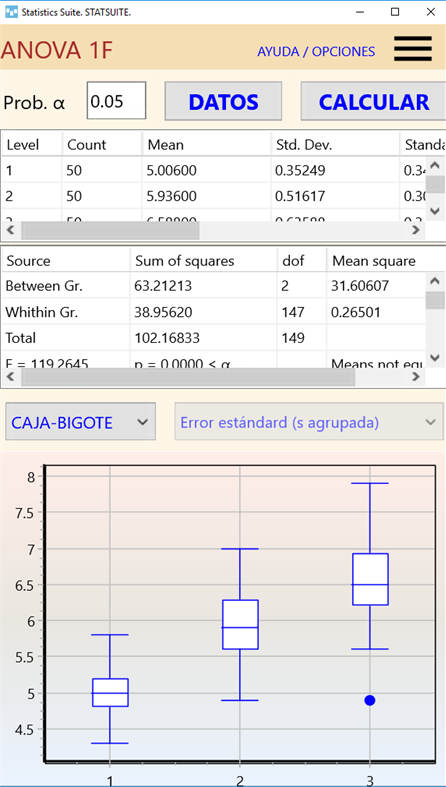Click levels table horizontal scrollbar thumb

[x=110, y=230]
